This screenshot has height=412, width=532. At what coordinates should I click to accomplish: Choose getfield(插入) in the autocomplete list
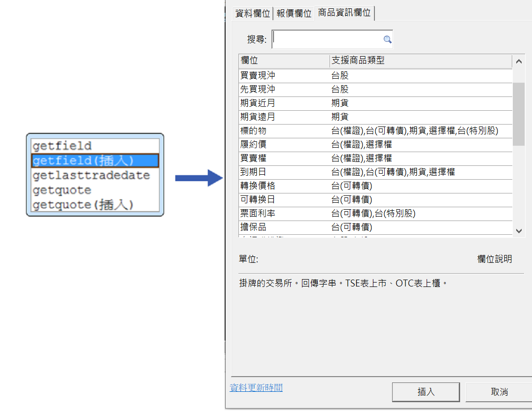95,161
